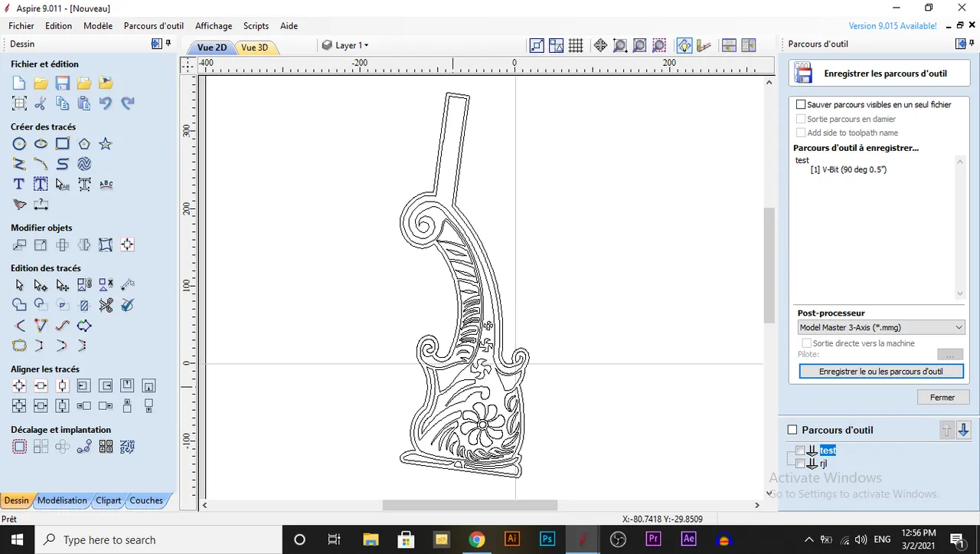Switch to the Modélisation tab
The width and height of the screenshot is (980, 554).
pos(62,500)
